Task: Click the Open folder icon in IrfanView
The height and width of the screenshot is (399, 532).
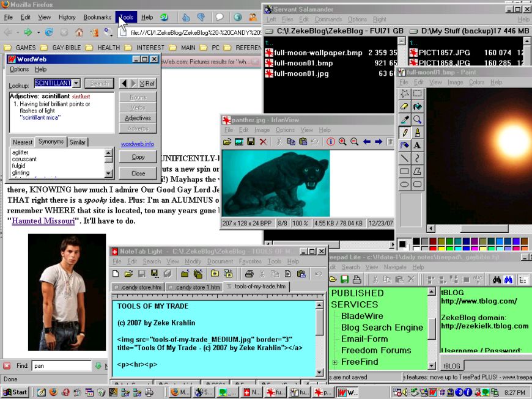Action: pos(227,142)
